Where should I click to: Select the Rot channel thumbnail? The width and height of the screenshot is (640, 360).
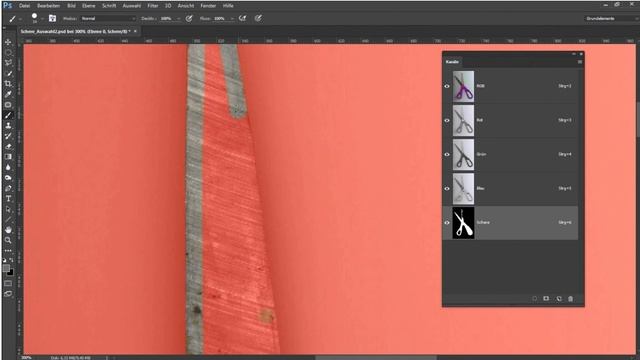click(x=463, y=120)
